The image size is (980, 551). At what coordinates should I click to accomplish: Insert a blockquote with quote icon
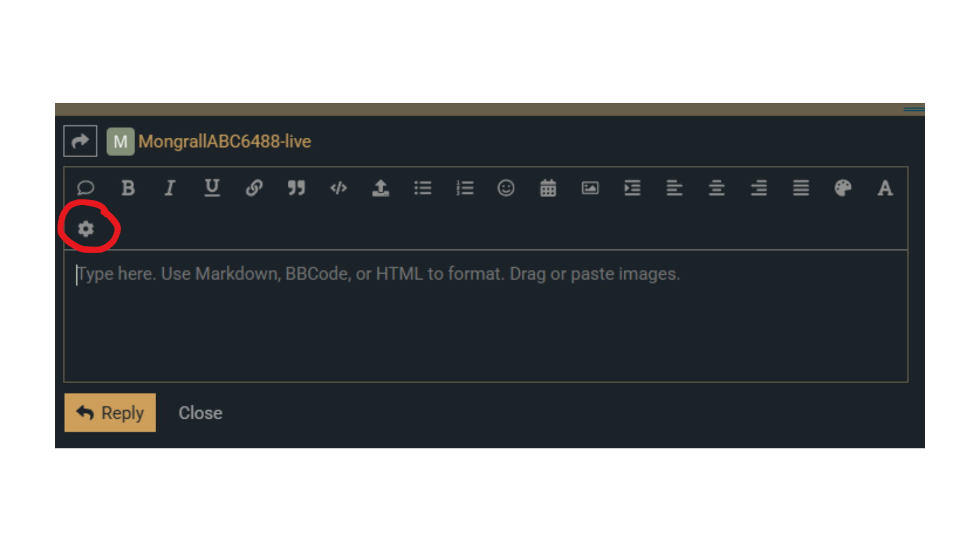[296, 188]
